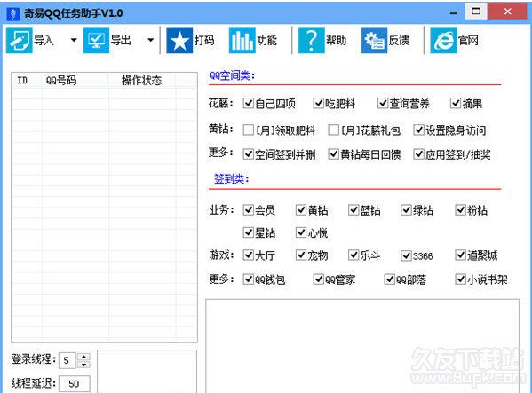The image size is (532, 393).
Task: Click the 打码 star icon
Action: point(179,40)
